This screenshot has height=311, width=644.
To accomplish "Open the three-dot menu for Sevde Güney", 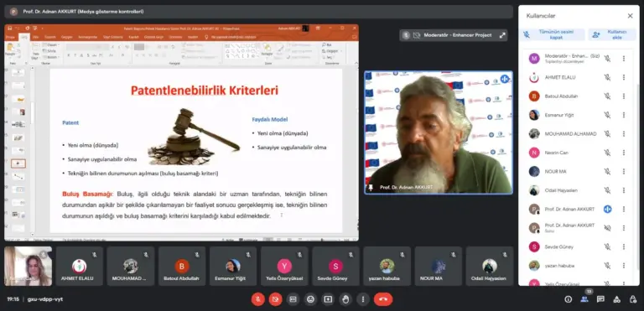I will click(624, 247).
